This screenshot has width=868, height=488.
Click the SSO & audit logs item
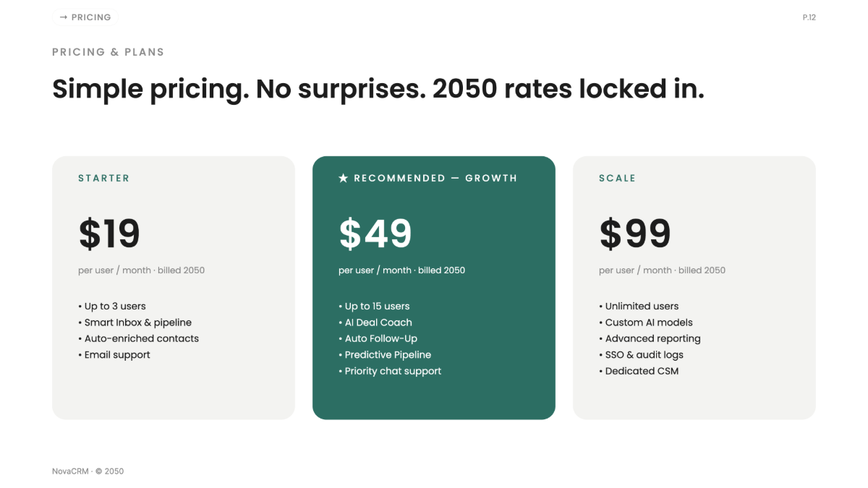tap(641, 355)
